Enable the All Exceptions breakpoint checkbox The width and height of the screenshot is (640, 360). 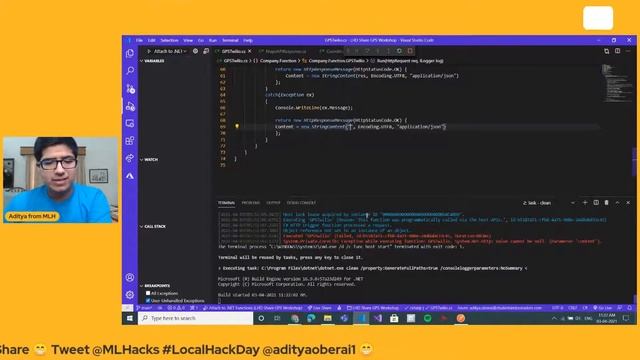[148, 293]
